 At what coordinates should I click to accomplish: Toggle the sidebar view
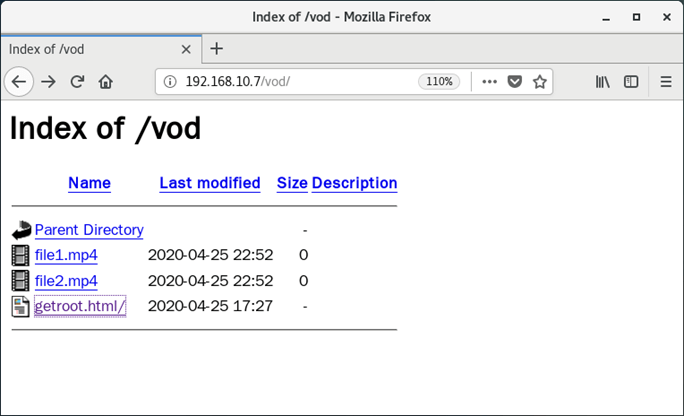[x=631, y=82]
